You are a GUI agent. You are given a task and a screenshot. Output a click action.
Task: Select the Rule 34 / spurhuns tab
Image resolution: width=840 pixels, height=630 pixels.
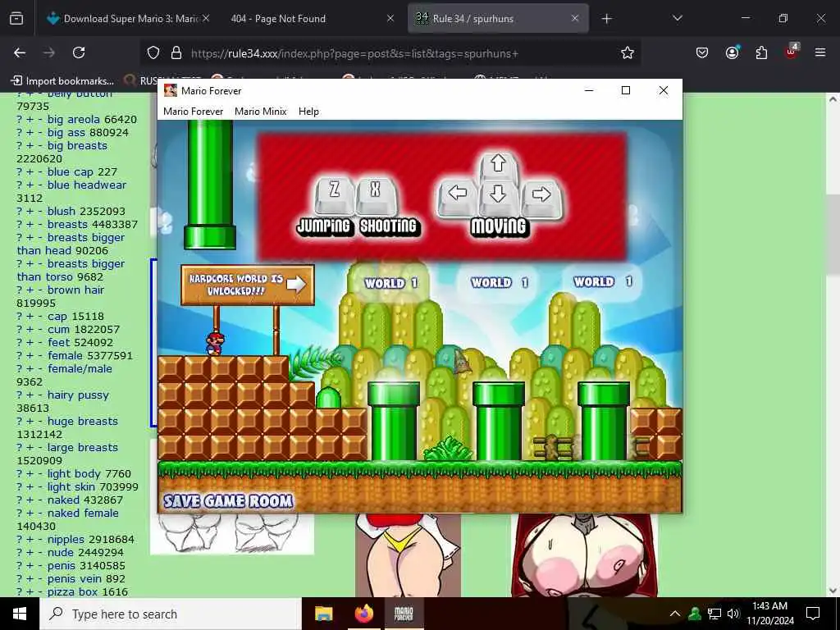[498, 18]
